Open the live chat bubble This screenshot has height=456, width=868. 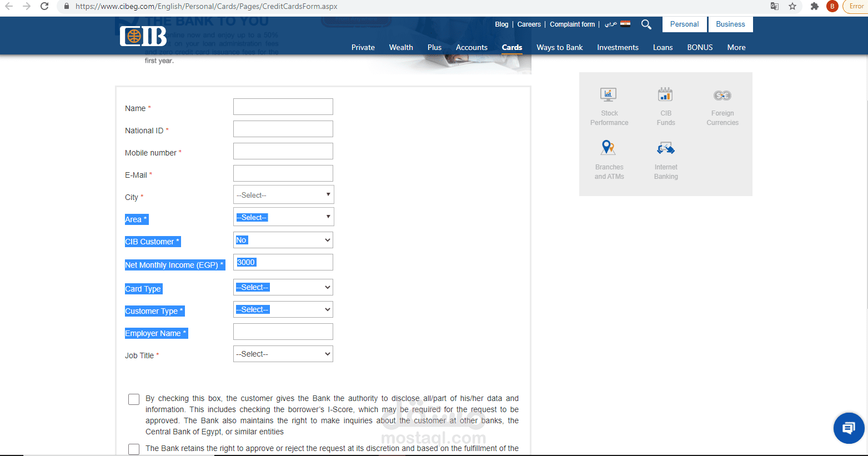tap(849, 428)
